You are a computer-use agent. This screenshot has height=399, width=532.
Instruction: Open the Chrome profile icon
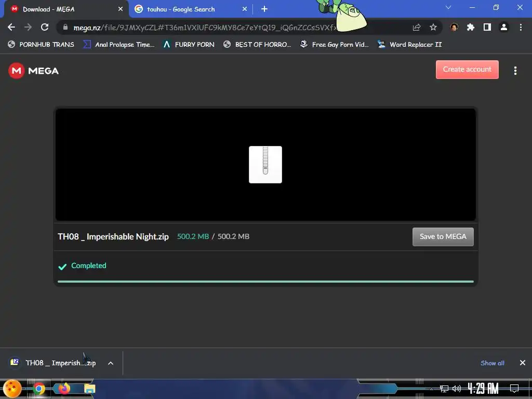pos(504,27)
